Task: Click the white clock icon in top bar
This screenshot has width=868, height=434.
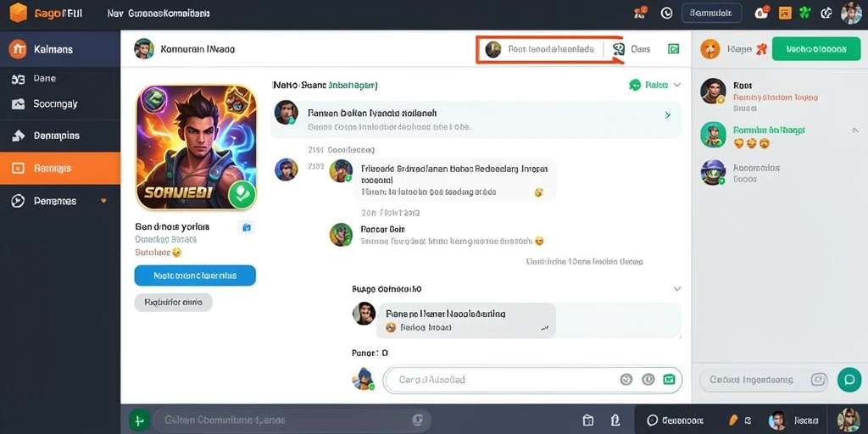Action: pyautogui.click(x=667, y=13)
